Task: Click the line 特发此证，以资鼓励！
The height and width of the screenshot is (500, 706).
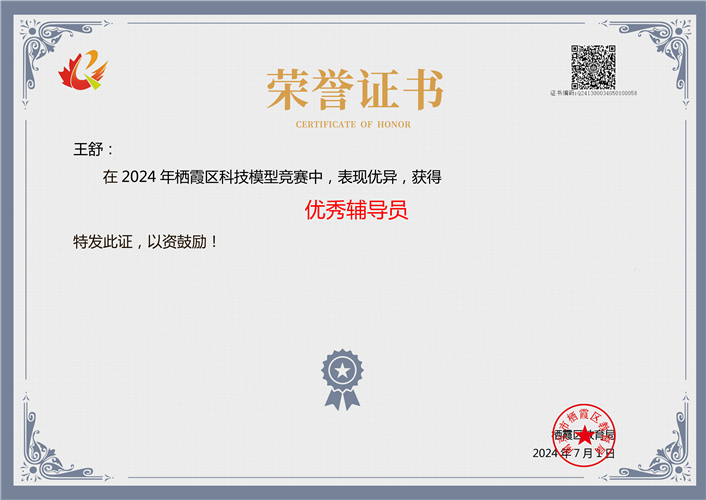Action: 145,242
